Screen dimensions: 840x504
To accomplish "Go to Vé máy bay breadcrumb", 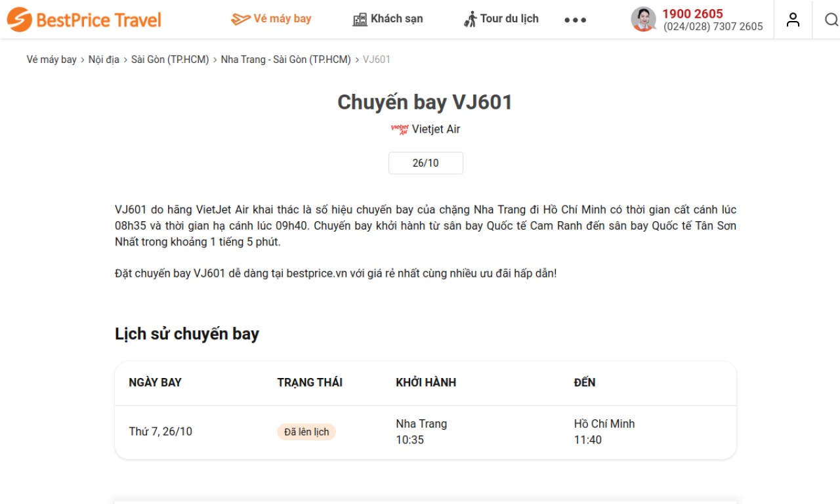I will [52, 60].
